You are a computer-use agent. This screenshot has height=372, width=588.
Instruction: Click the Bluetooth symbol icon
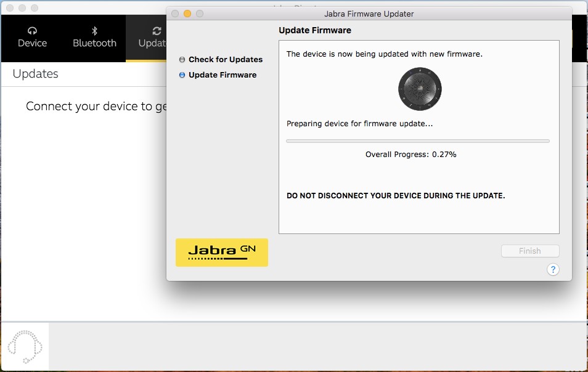coord(94,30)
